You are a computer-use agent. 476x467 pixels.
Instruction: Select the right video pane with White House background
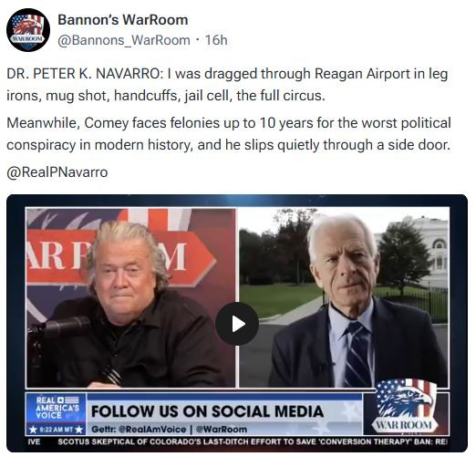point(344,297)
